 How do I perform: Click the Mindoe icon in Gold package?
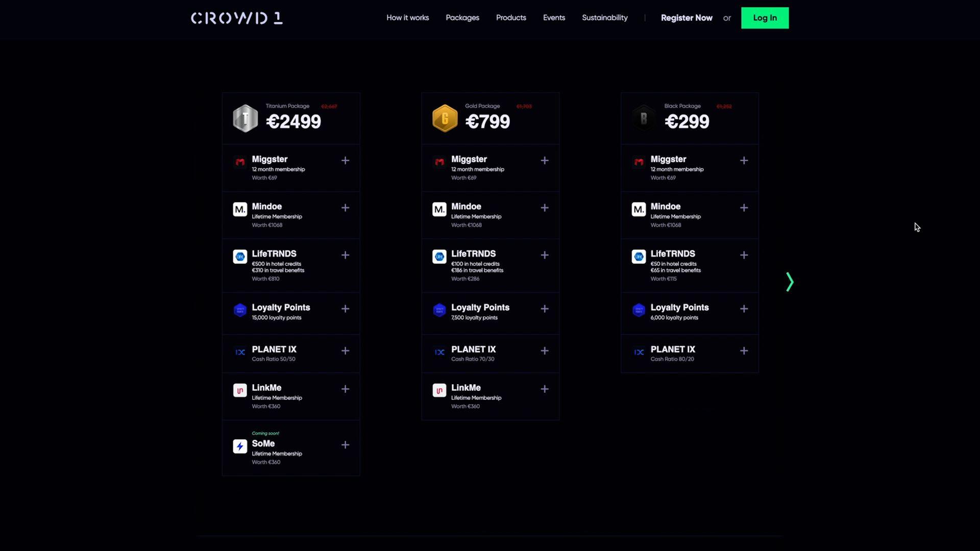pyautogui.click(x=439, y=209)
